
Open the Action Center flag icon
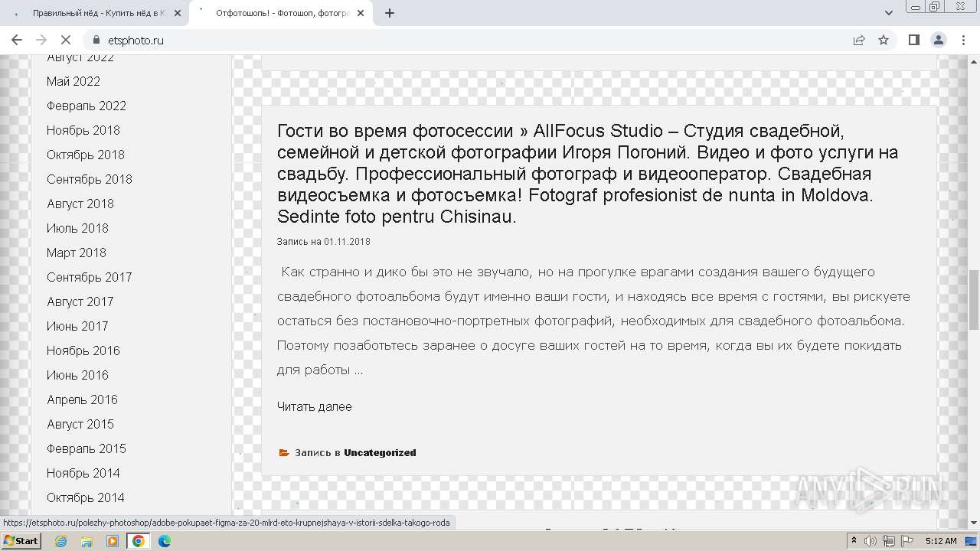(908, 541)
